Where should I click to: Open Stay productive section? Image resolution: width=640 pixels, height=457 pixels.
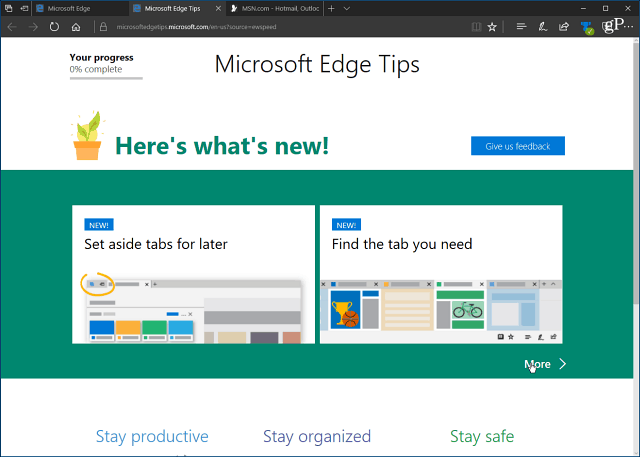point(152,436)
